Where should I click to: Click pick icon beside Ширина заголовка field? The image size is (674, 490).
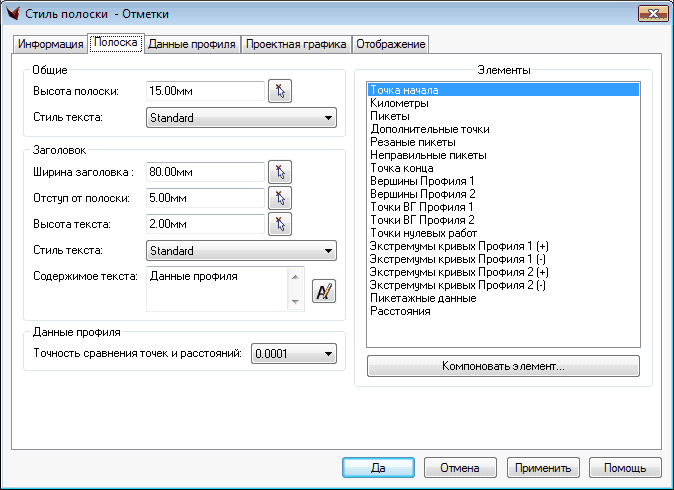pyautogui.click(x=279, y=172)
